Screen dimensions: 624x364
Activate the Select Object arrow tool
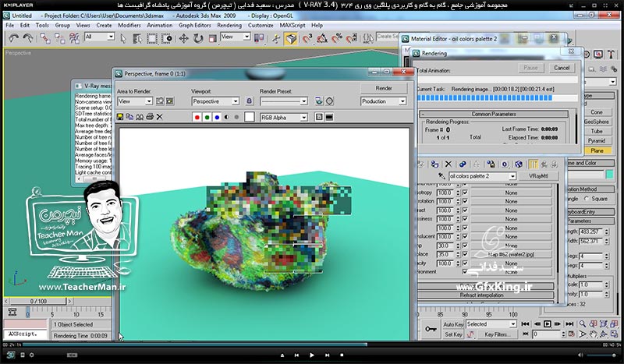[x=123, y=39]
